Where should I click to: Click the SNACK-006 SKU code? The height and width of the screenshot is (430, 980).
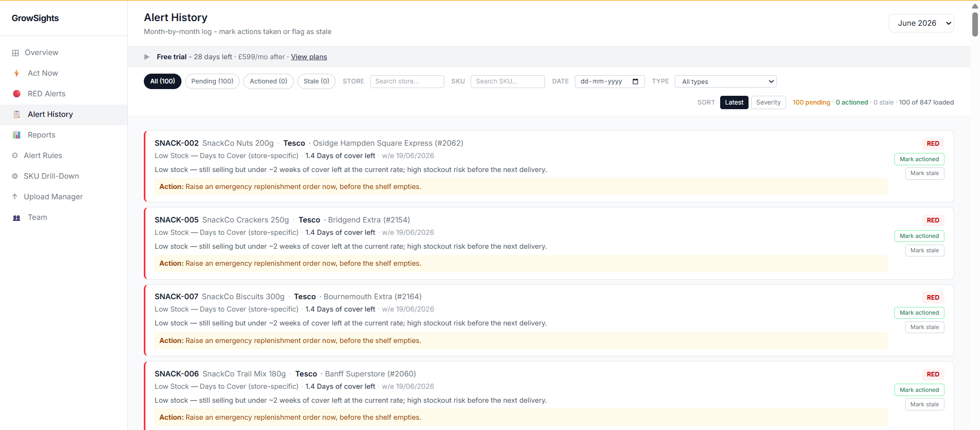(177, 374)
